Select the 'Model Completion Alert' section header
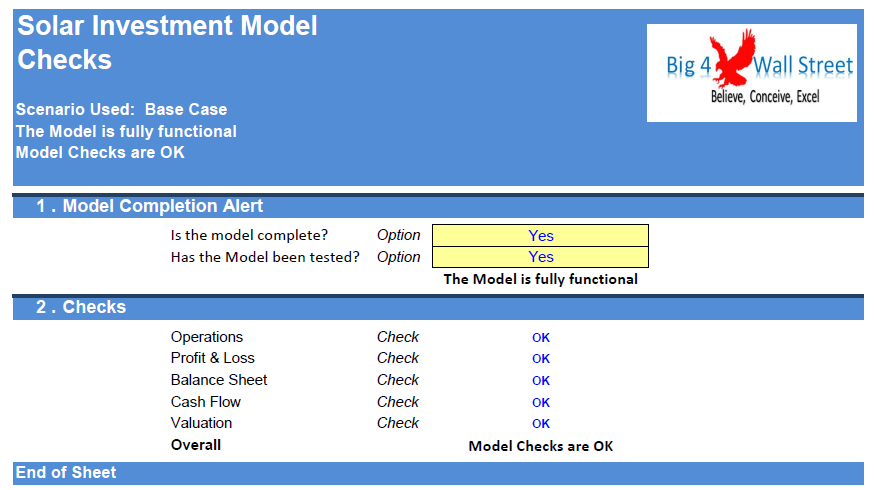Screen dimensions: 874x490 (x=150, y=207)
